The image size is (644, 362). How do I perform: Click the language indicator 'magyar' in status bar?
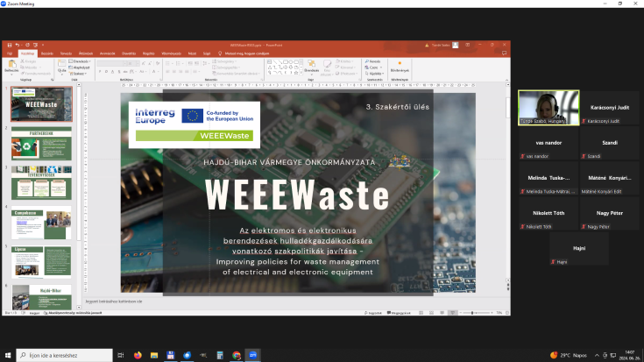(x=34, y=313)
